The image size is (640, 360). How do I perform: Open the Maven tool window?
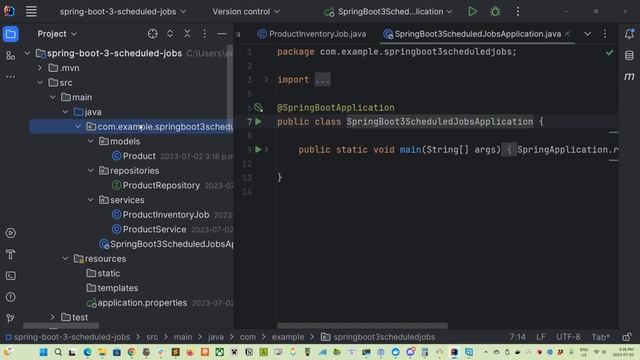click(x=629, y=76)
